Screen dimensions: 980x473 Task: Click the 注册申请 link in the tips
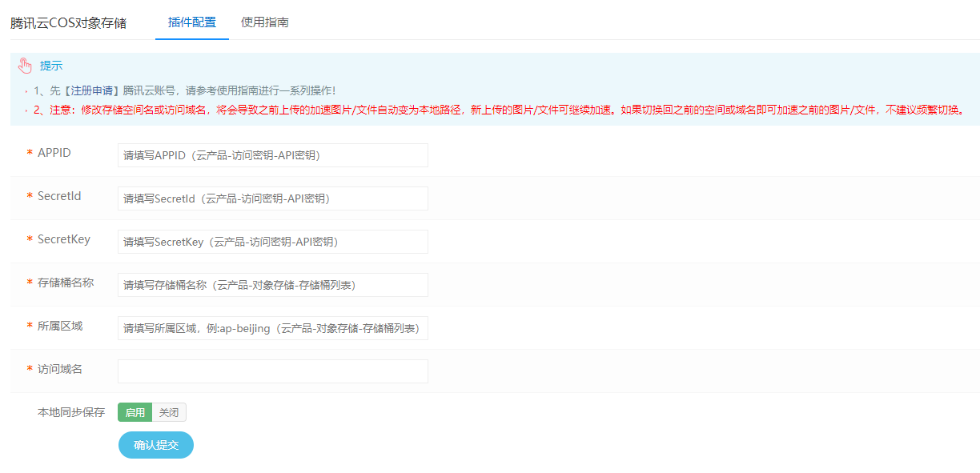coord(90,90)
